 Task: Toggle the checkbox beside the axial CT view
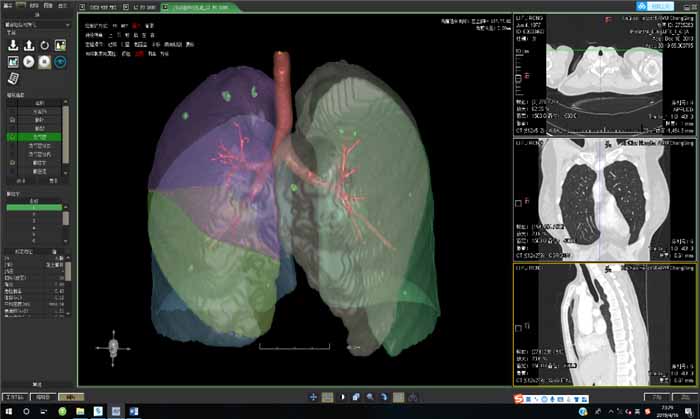click(517, 77)
